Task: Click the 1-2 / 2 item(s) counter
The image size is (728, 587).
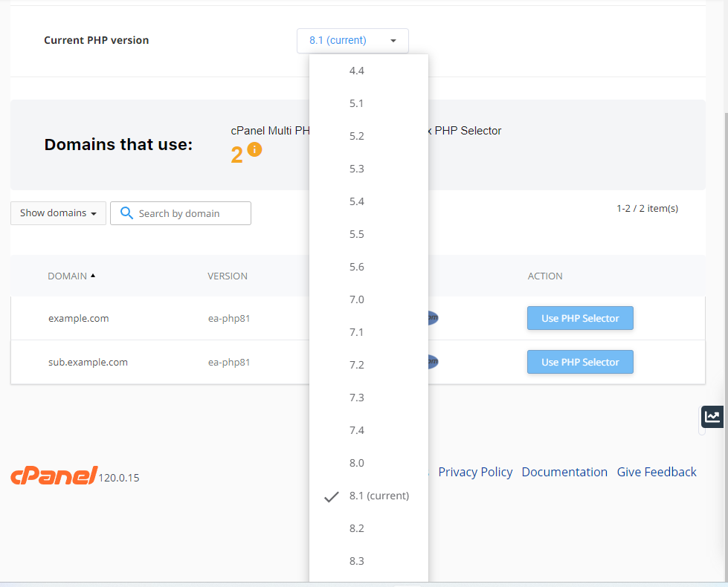Action: [647, 208]
